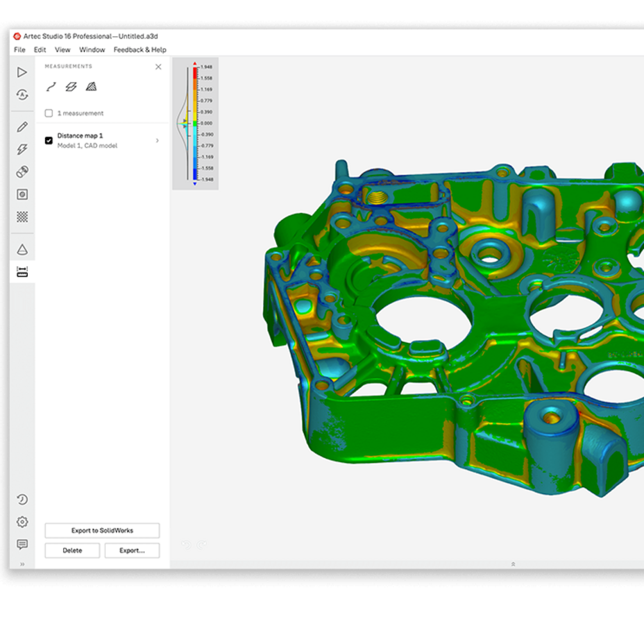
Task: Select the surface distance map tool icon
Action: click(91, 87)
